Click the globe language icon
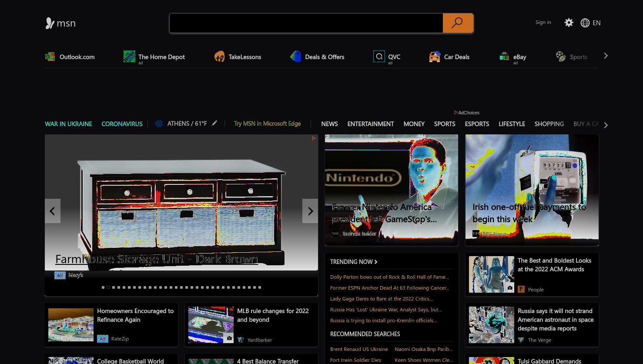This screenshot has width=643, height=364. coord(585,23)
